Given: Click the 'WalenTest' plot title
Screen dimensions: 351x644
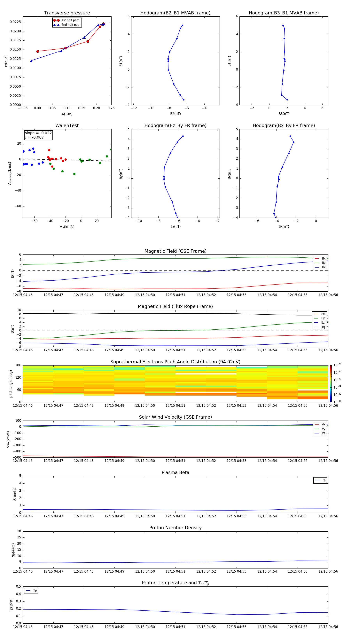Looking at the screenshot, I should (x=67, y=125).
